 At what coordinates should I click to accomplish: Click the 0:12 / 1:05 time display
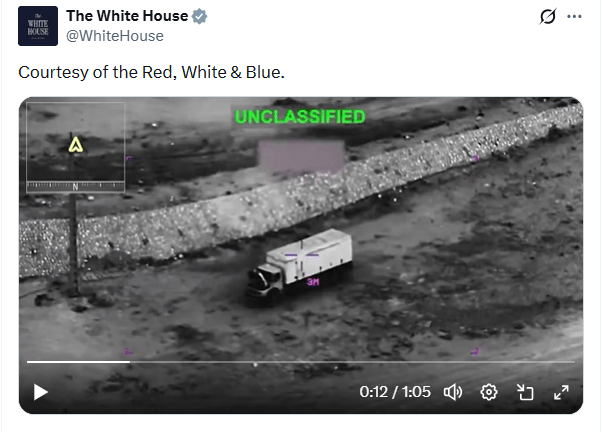(395, 392)
